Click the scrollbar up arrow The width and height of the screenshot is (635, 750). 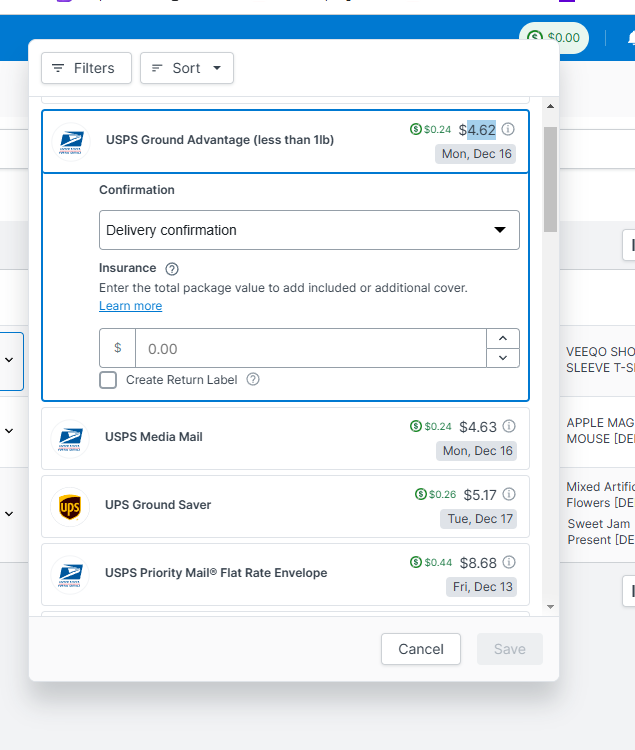pyautogui.click(x=550, y=106)
